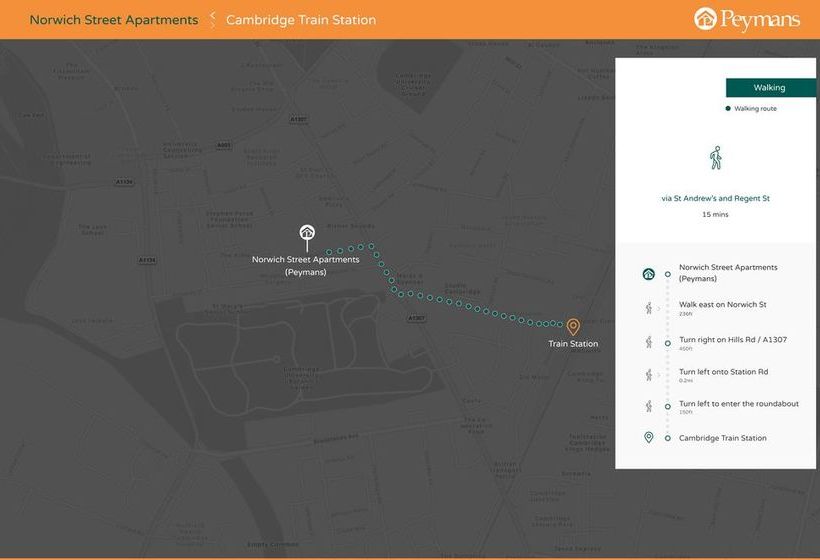Click the arrow separator between header titles

(212, 20)
